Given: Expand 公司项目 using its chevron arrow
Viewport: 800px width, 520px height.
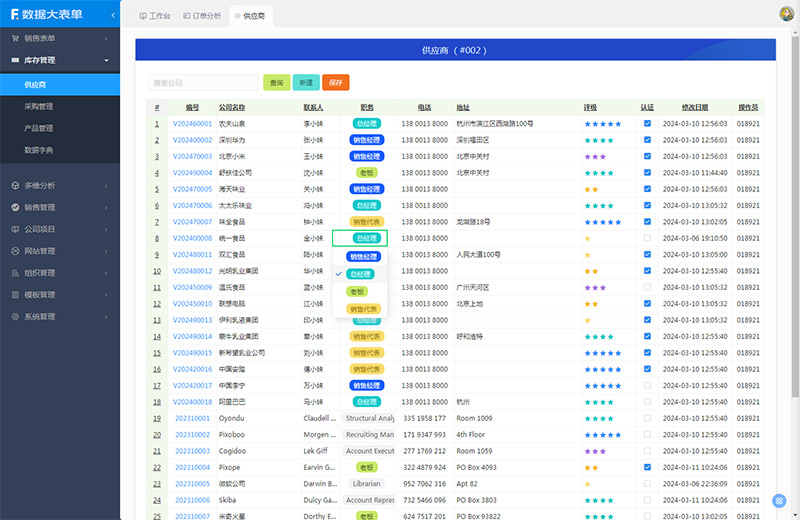Looking at the screenshot, I should [x=106, y=230].
